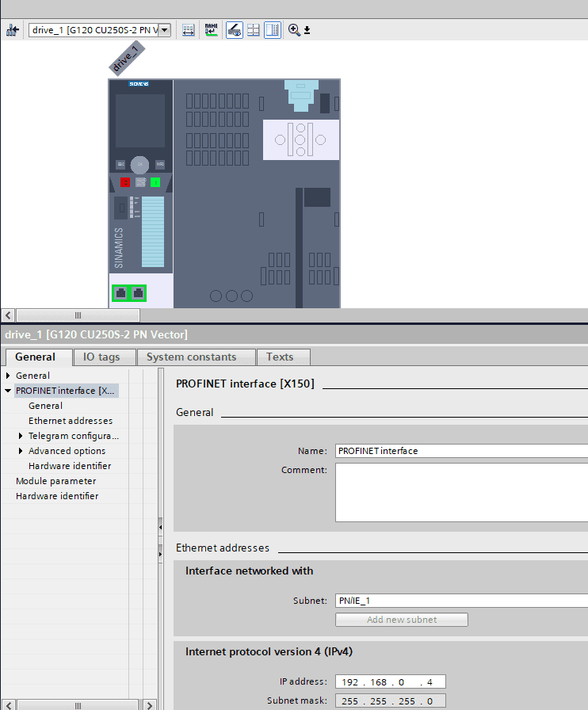Viewport: 588px width, 710px height.
Task: Toggle the two-pane side panel button
Action: pyautogui.click(x=273, y=30)
